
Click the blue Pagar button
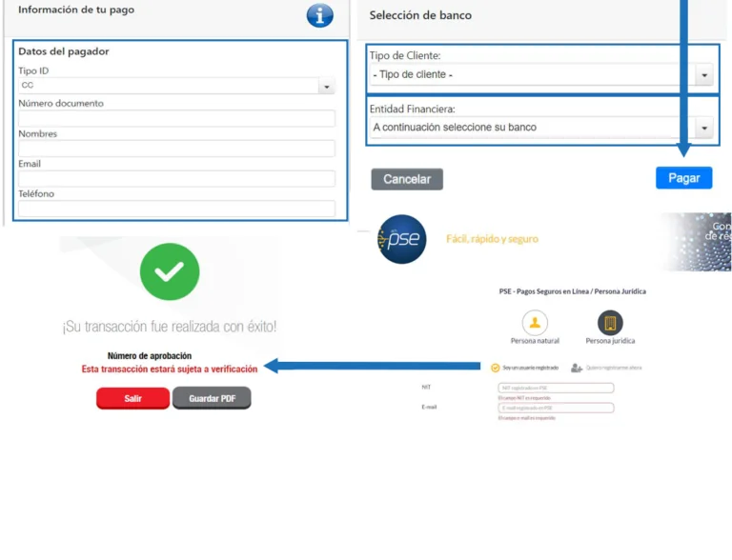(x=684, y=178)
